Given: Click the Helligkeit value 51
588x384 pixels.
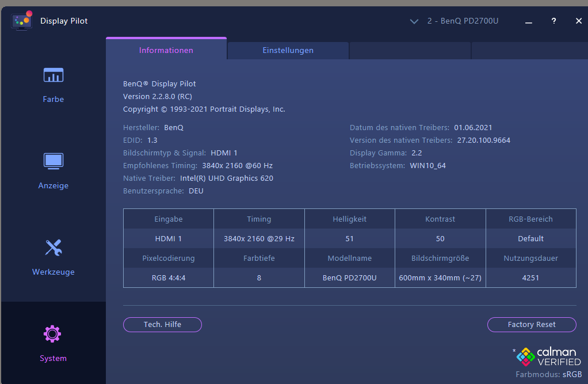Looking at the screenshot, I should coord(349,239).
